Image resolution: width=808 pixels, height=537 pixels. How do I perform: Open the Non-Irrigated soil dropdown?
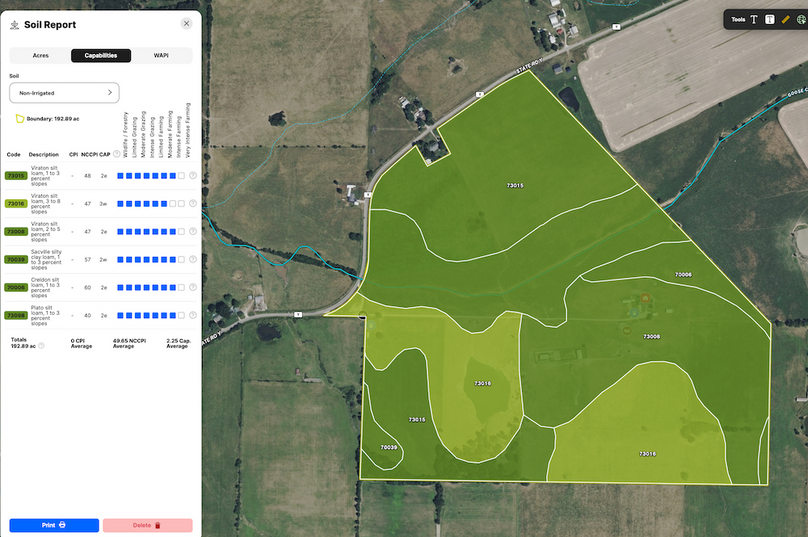coord(64,92)
